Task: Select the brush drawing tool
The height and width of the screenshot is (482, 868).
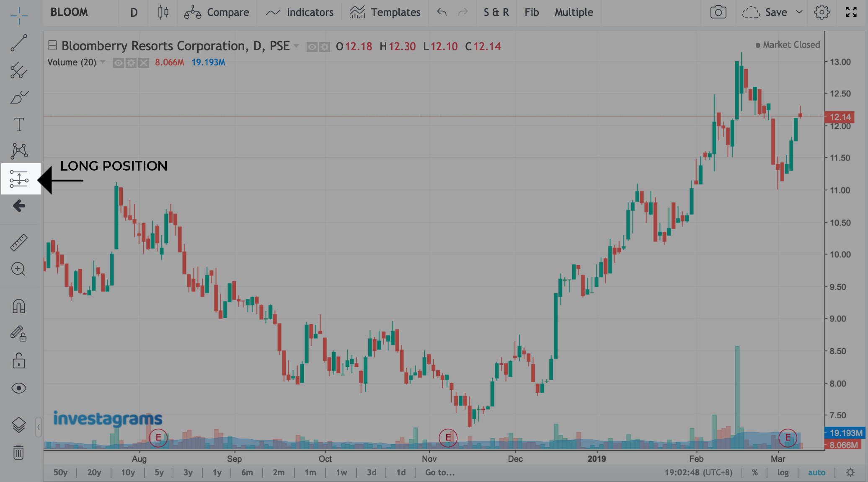Action: point(19,97)
